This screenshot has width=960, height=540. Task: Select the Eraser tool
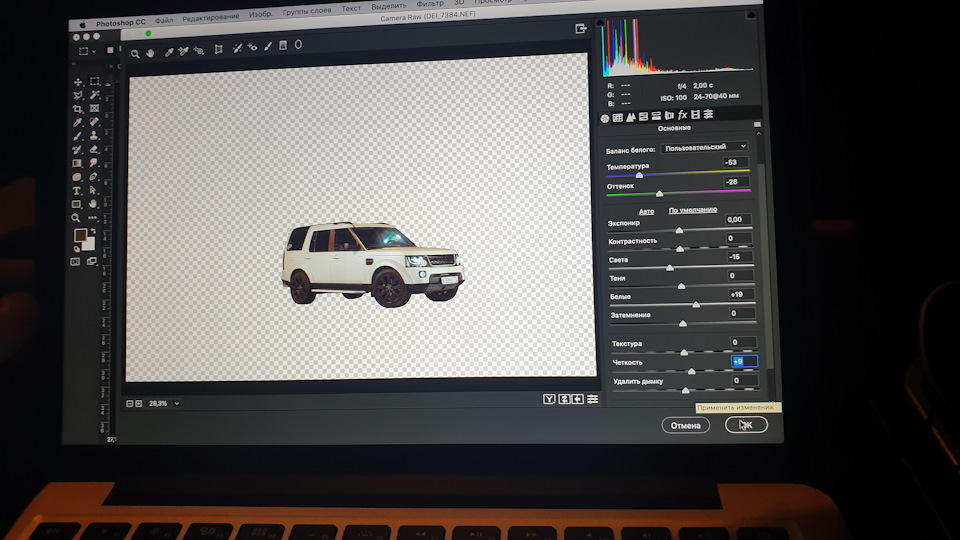94,149
